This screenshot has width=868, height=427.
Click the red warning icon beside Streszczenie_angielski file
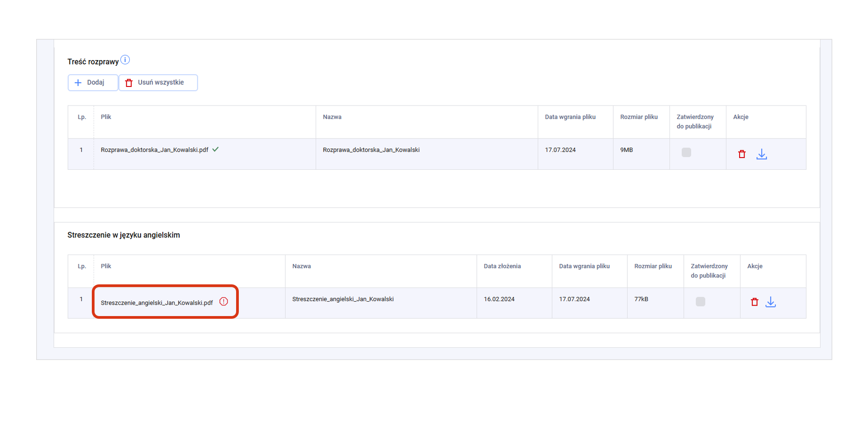coord(224,302)
